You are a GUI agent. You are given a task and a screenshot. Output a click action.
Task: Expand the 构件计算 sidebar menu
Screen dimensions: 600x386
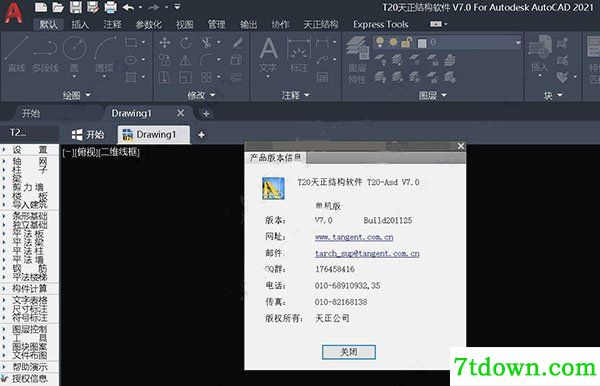click(29, 288)
